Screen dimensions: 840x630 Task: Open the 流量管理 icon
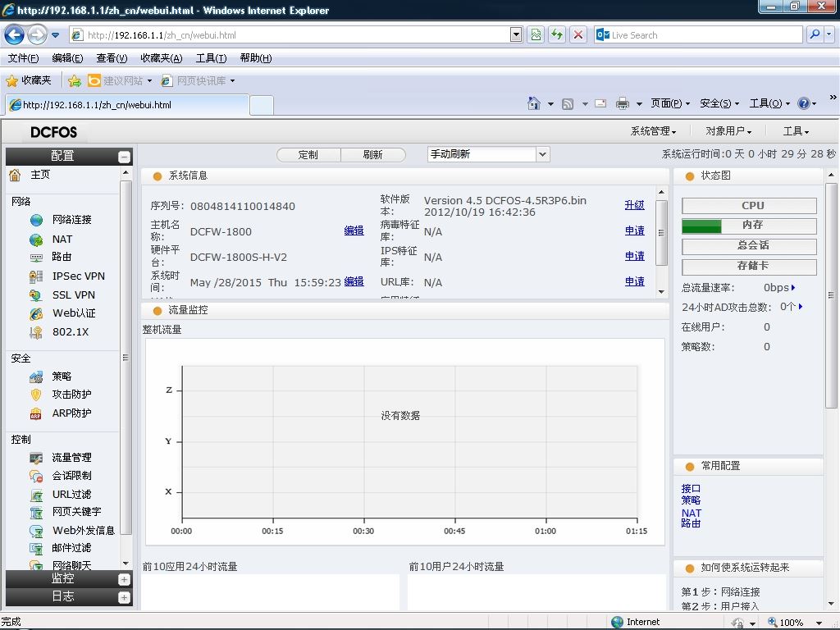(x=36, y=458)
